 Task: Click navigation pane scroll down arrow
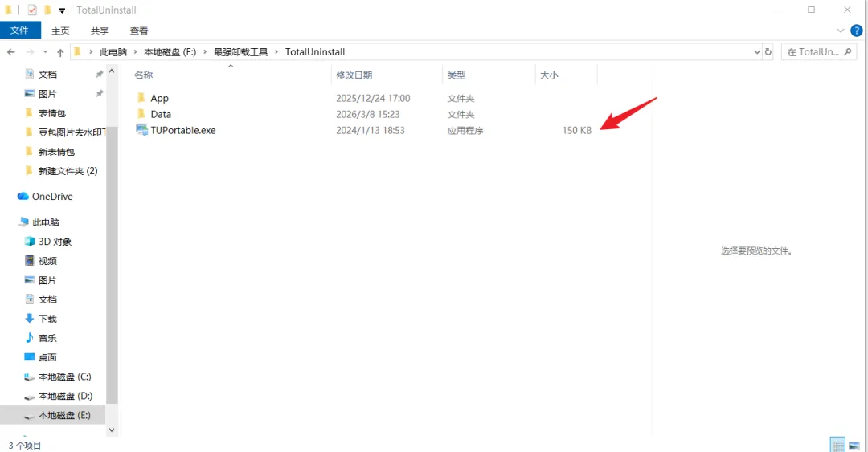(112, 430)
